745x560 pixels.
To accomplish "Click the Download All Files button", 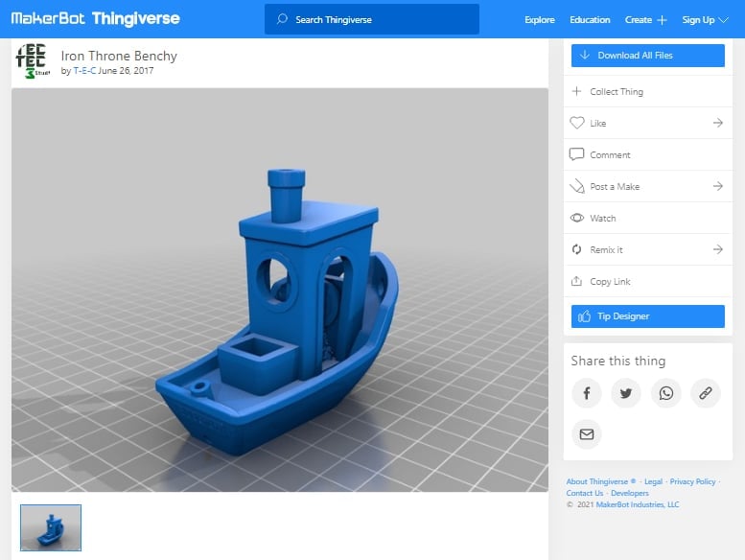I will pos(647,56).
